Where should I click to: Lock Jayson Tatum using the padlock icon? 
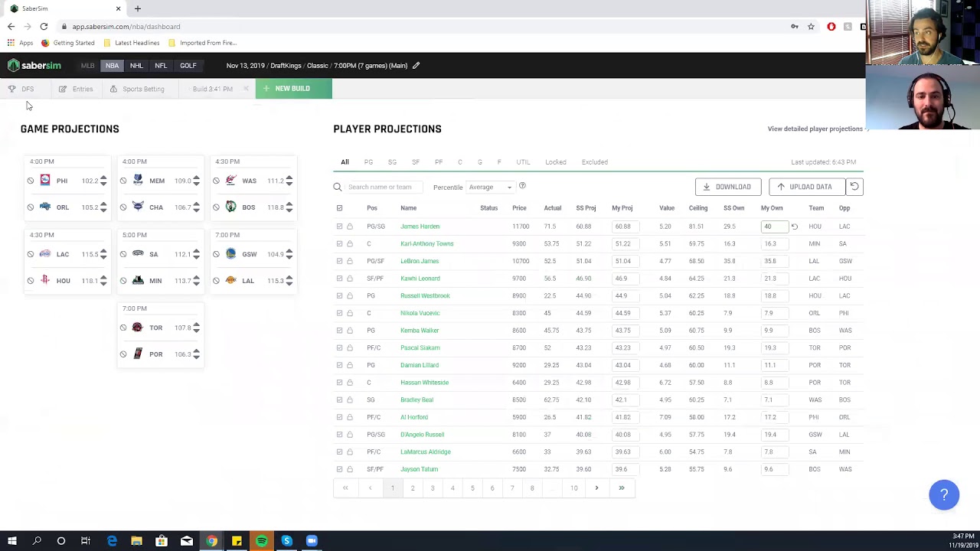click(x=350, y=469)
